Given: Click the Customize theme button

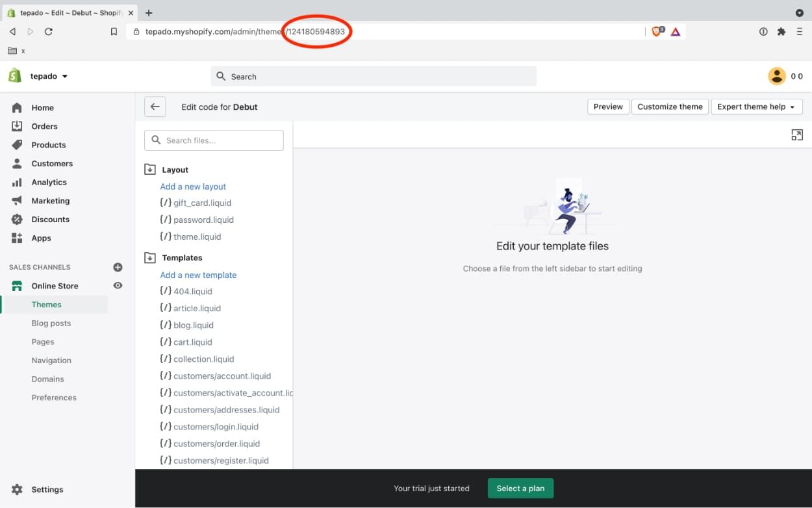Looking at the screenshot, I should (x=670, y=107).
